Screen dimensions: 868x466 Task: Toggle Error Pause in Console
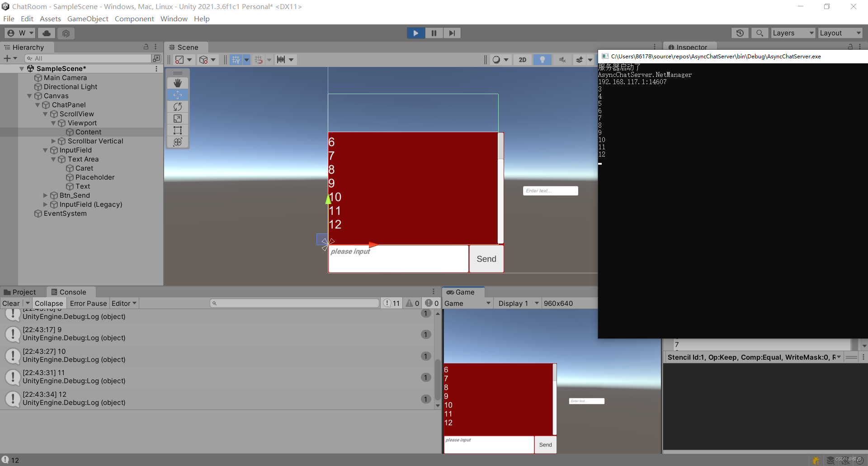pos(88,304)
